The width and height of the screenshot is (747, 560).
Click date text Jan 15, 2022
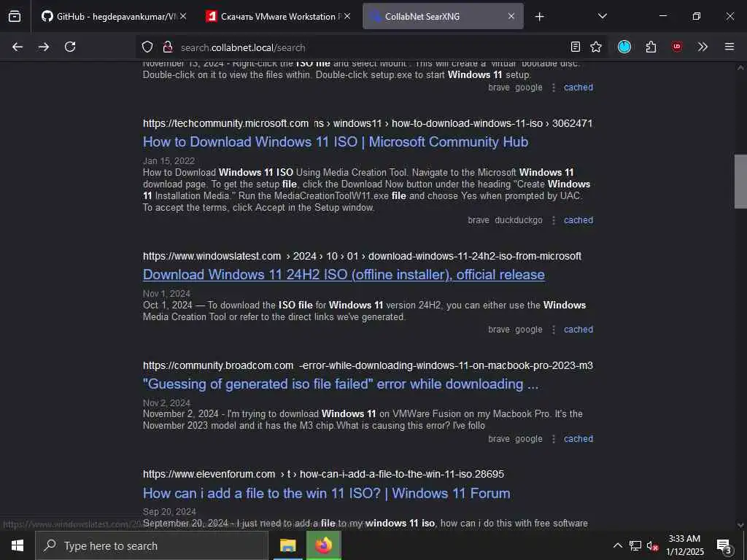(169, 161)
